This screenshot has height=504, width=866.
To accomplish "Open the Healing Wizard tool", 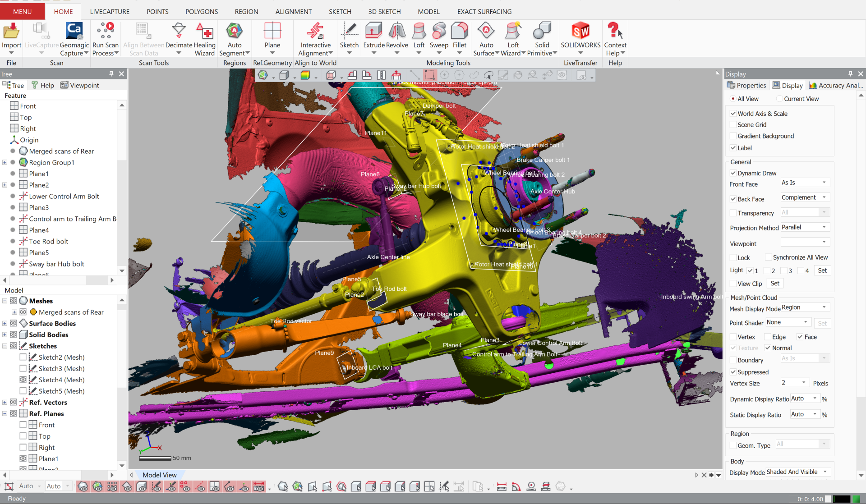I will 204,32.
